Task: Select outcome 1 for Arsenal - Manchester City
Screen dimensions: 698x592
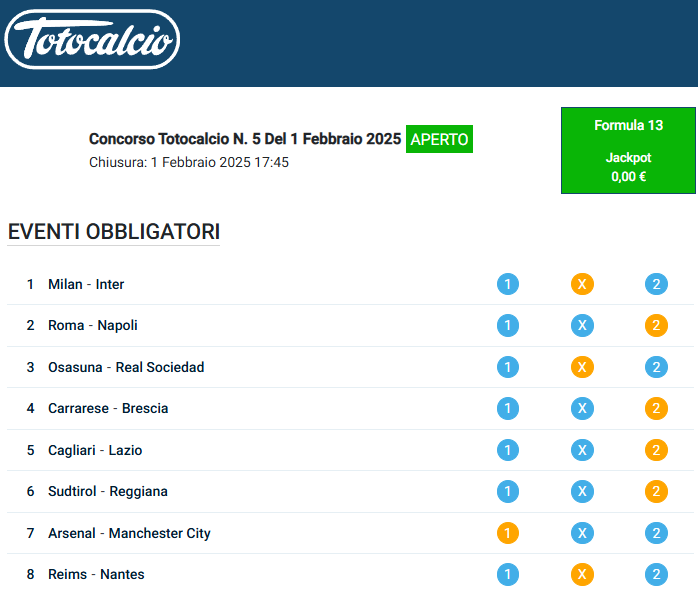Action: pyautogui.click(x=508, y=533)
